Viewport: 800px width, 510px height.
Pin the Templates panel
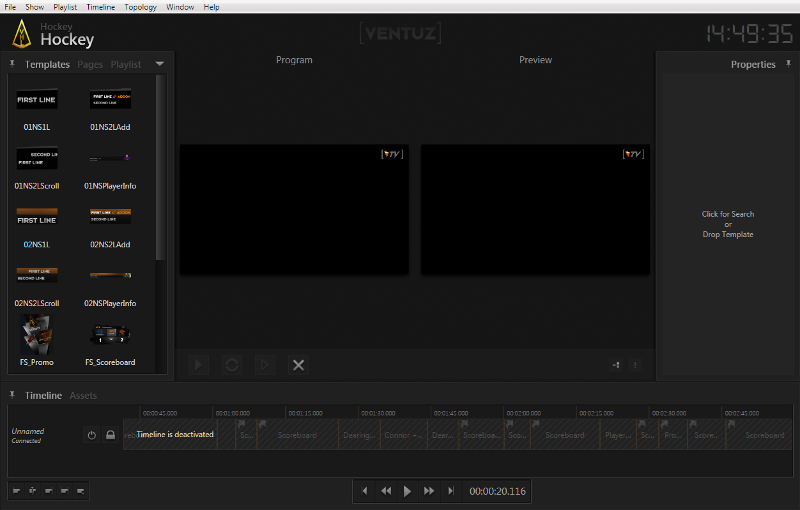(12, 64)
